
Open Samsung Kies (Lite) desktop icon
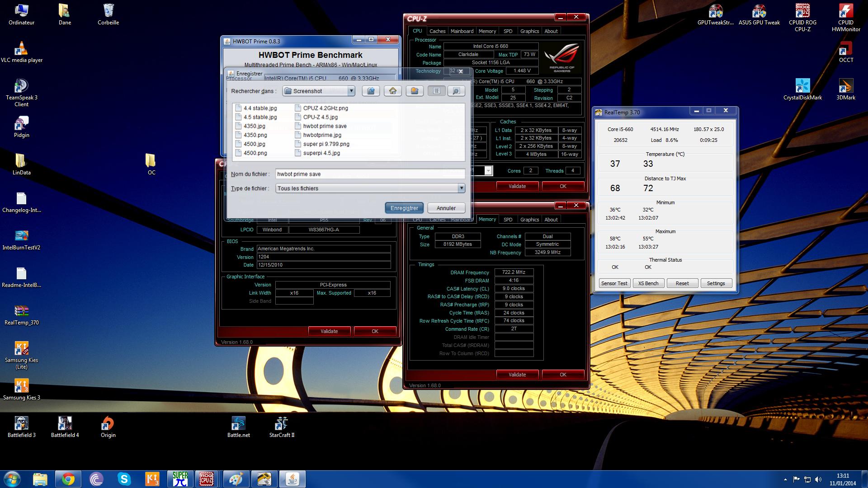pyautogui.click(x=22, y=356)
